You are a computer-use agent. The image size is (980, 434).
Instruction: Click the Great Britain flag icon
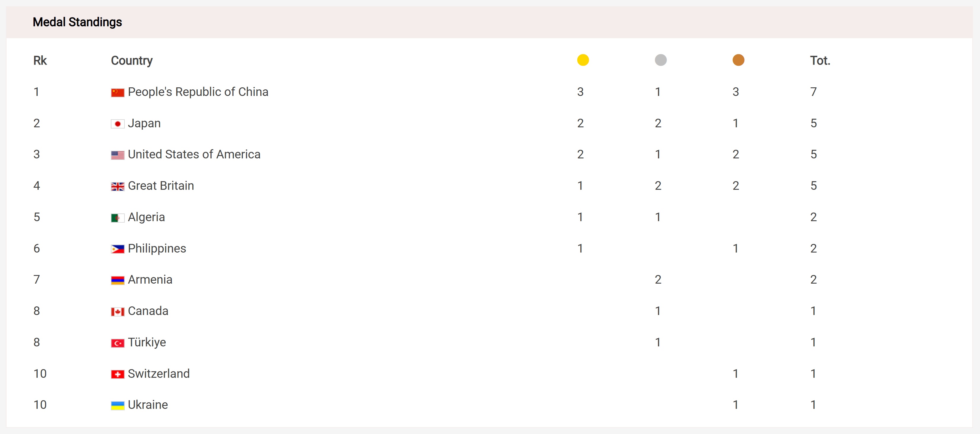tap(118, 186)
